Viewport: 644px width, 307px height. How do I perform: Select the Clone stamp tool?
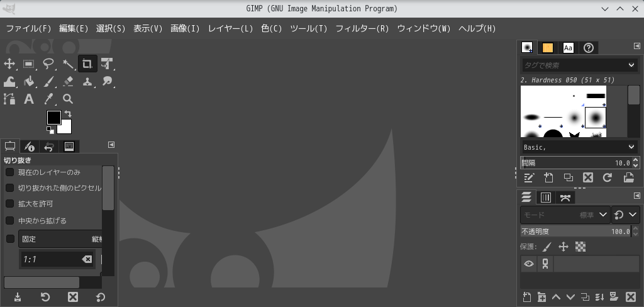coord(87,81)
